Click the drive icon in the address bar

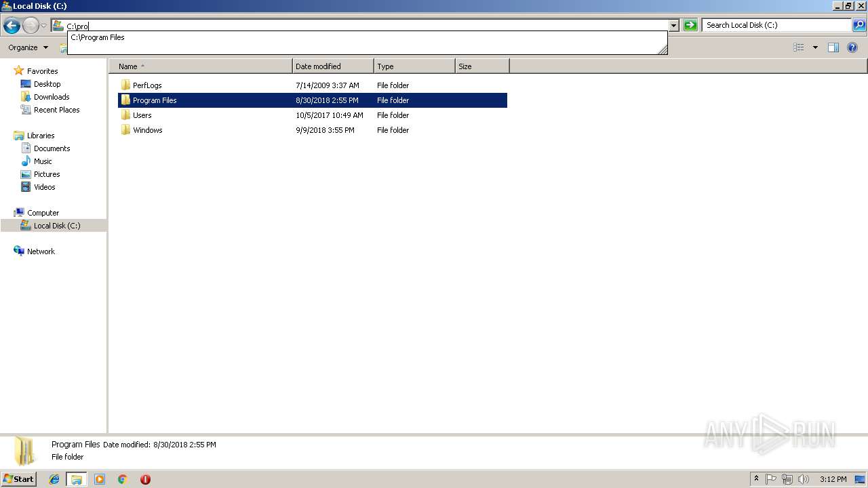(58, 26)
